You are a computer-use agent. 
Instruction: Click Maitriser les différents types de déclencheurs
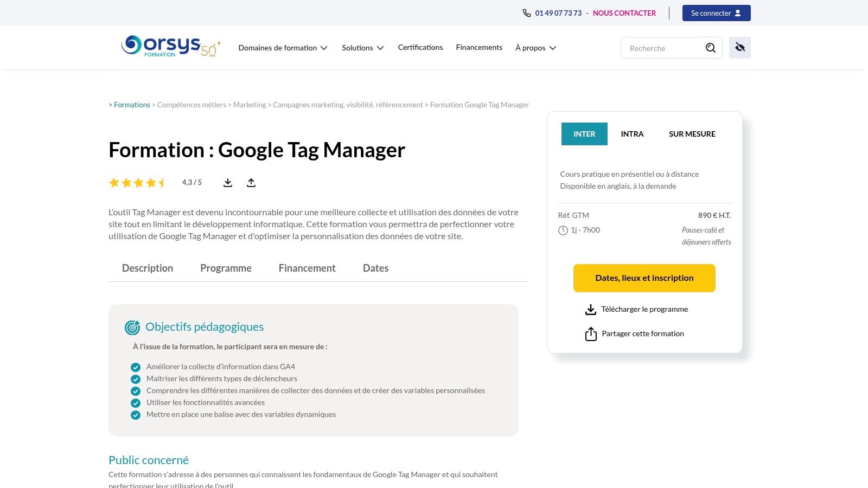(222, 378)
